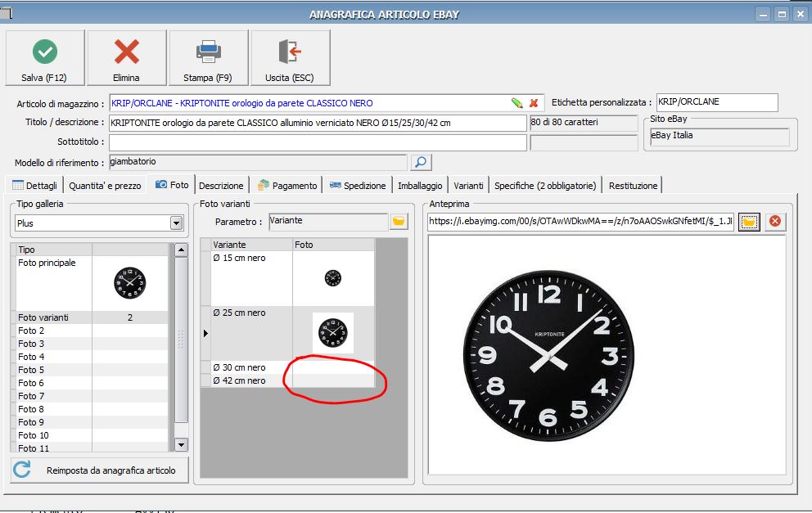Click the Ø 42 cm nero variant cell
Viewport: 812px width, 513px height.
251,380
